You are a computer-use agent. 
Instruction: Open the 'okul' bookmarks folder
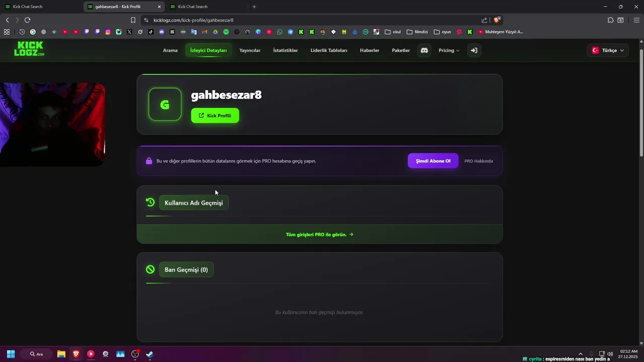393,32
